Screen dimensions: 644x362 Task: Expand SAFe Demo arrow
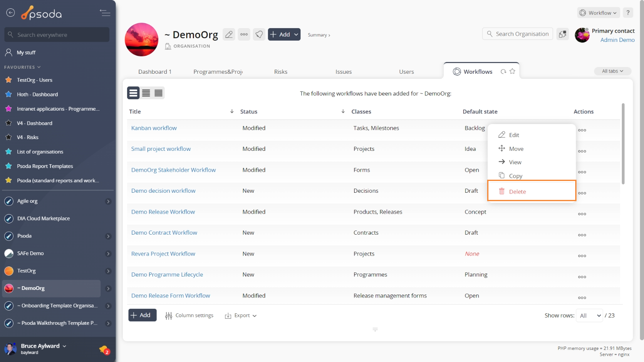tap(108, 254)
